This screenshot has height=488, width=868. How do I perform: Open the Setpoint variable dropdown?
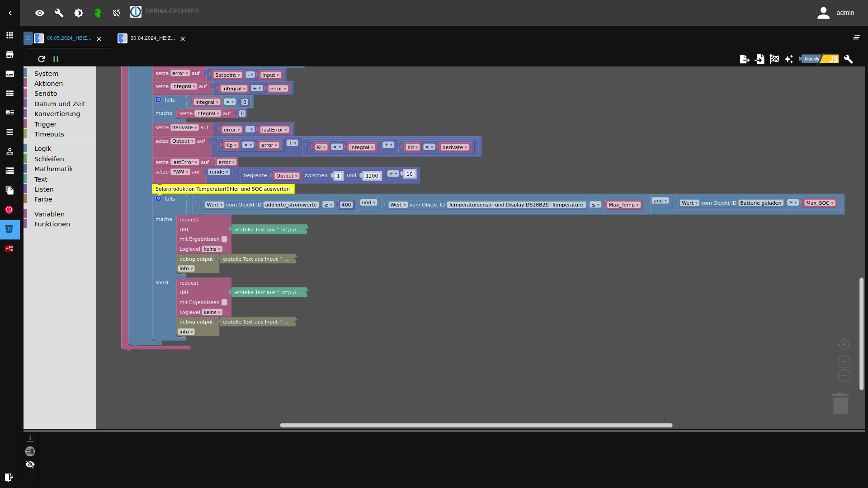pyautogui.click(x=227, y=75)
